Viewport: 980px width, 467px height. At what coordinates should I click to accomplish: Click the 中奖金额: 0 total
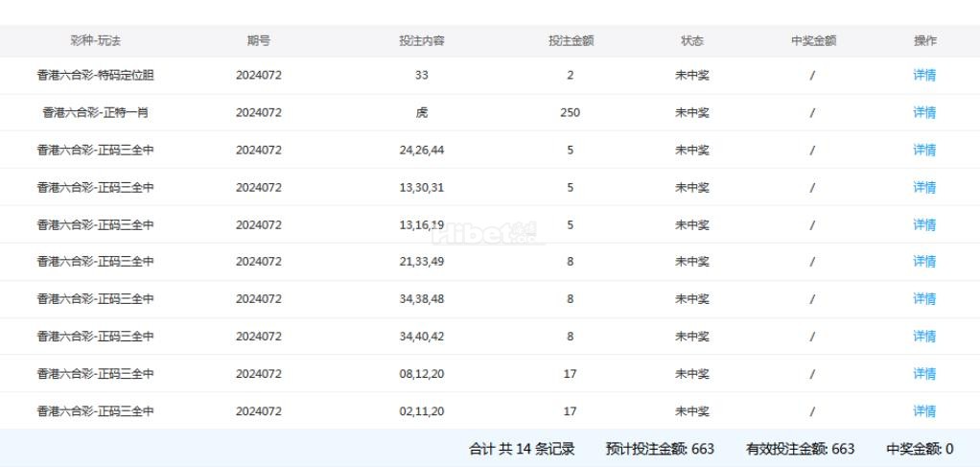920,449
